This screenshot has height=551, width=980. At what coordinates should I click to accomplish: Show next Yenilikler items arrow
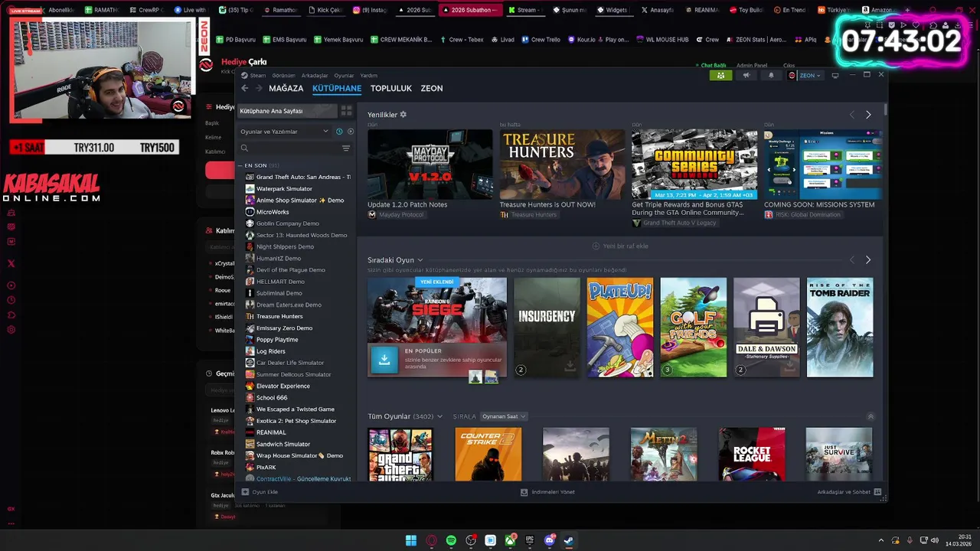868,115
